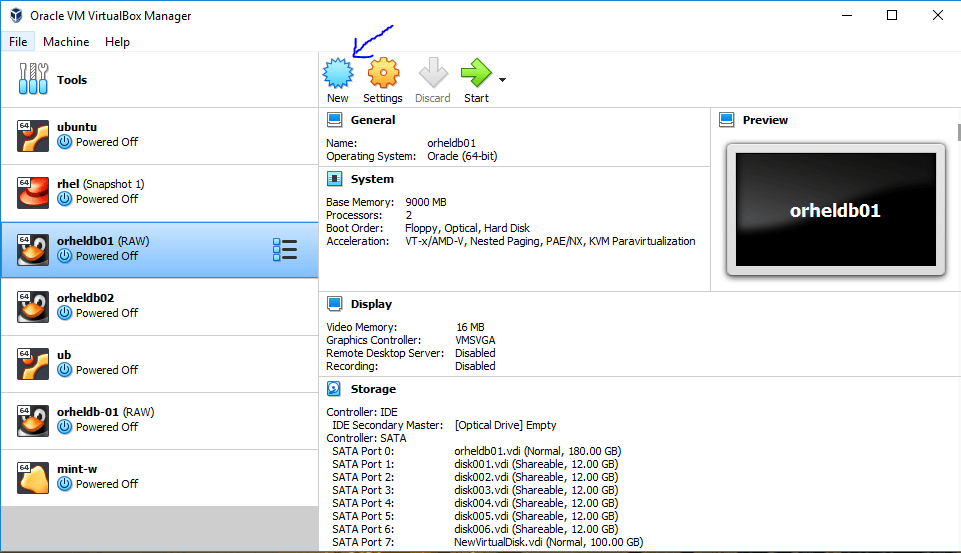Open the File menu
Viewport: 961px width, 553px height.
tap(18, 42)
